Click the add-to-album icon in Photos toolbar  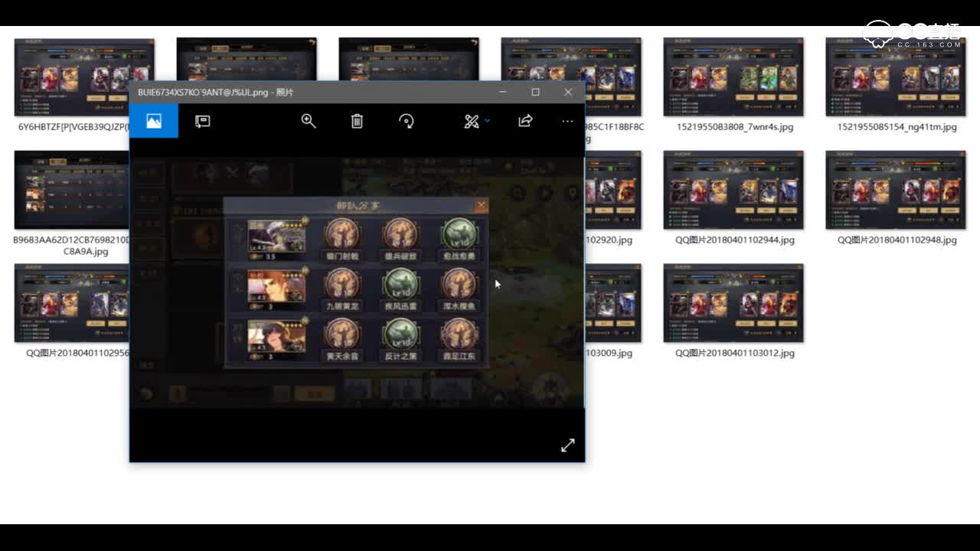click(x=202, y=121)
